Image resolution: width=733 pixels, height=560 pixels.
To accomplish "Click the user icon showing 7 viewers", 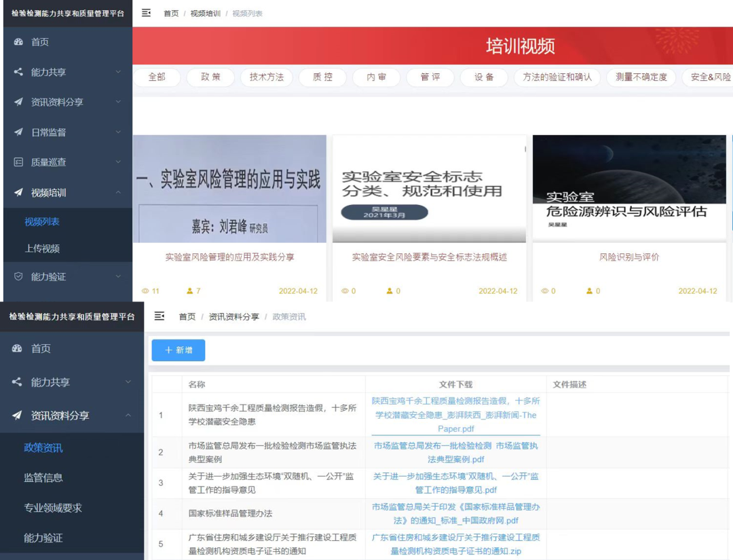I will coord(190,291).
